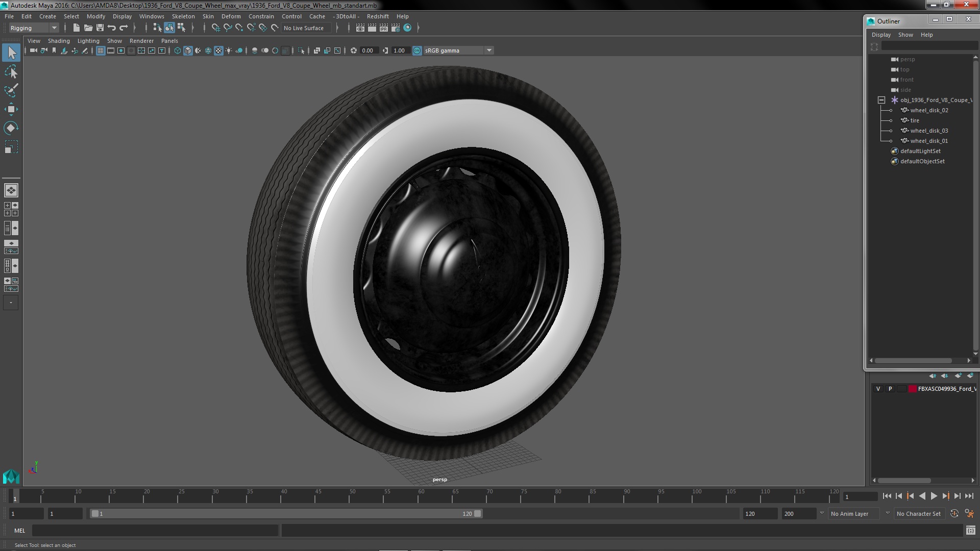The image size is (980, 551).
Task: Play animation backwards
Action: pyautogui.click(x=922, y=496)
